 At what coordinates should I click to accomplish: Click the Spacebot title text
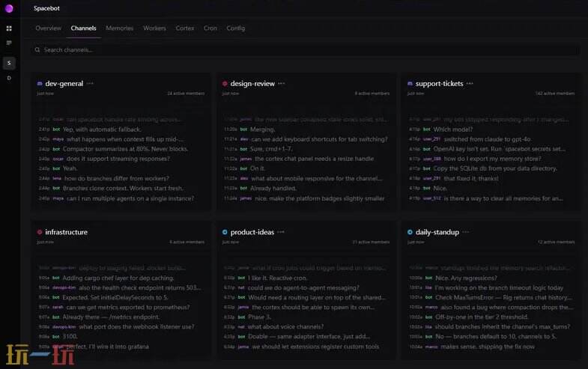(46, 8)
